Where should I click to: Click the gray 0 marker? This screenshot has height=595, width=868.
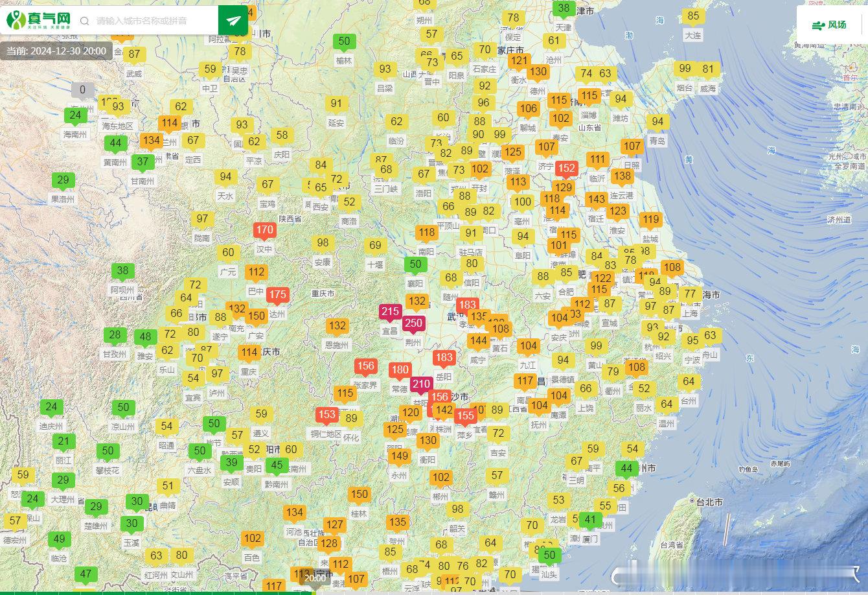[x=82, y=89]
